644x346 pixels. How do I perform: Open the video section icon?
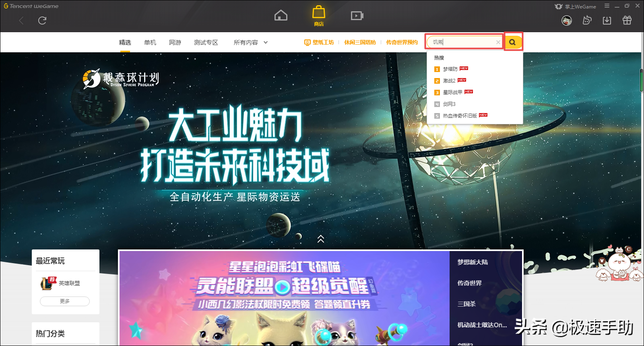point(357,16)
